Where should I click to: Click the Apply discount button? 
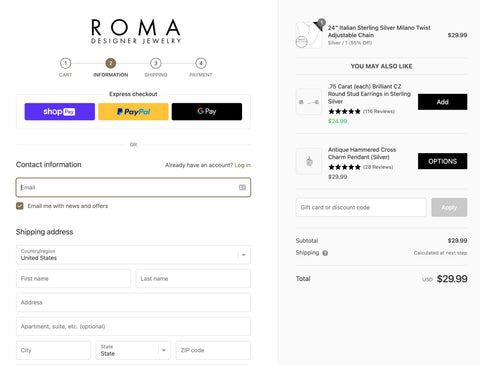click(449, 207)
